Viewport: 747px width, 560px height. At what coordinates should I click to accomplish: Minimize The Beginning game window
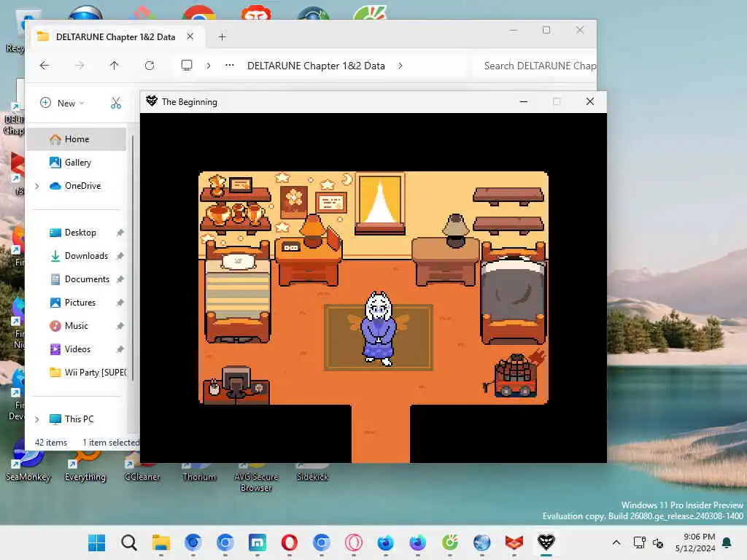click(524, 101)
